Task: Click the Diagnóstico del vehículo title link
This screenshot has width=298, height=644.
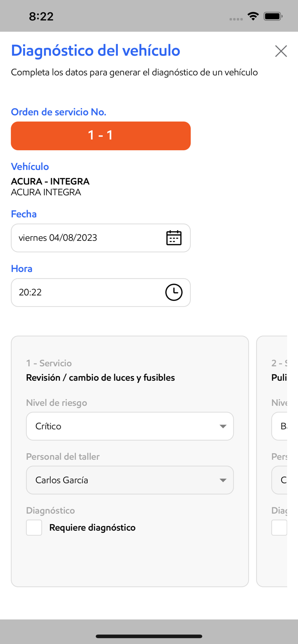Action: click(x=95, y=51)
